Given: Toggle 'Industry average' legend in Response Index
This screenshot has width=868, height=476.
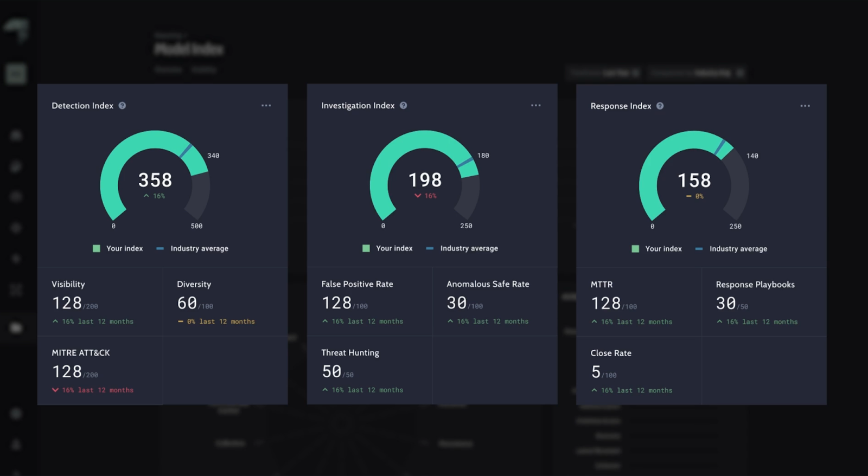Looking at the screenshot, I should pyautogui.click(x=731, y=249).
